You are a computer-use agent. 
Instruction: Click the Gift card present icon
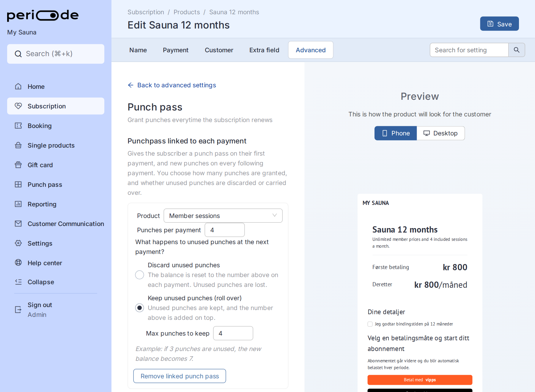[18, 165]
